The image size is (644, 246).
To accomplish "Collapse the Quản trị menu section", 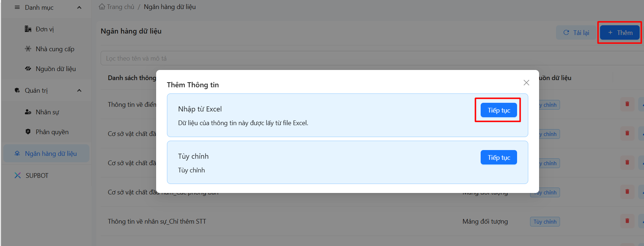I will tap(79, 91).
